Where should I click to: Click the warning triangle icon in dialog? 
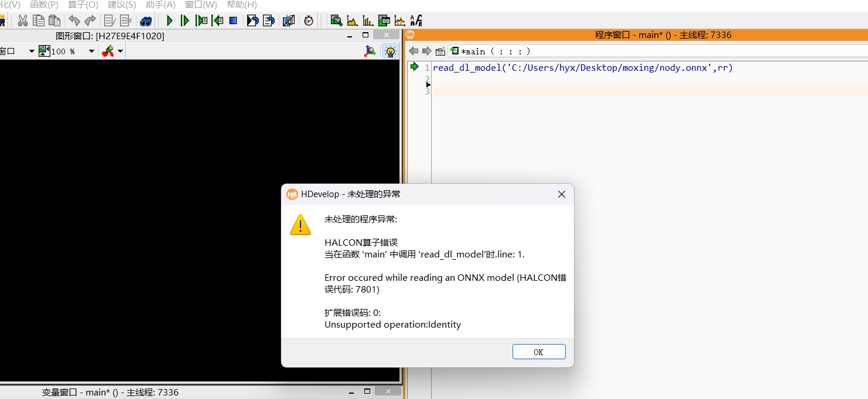(300, 225)
